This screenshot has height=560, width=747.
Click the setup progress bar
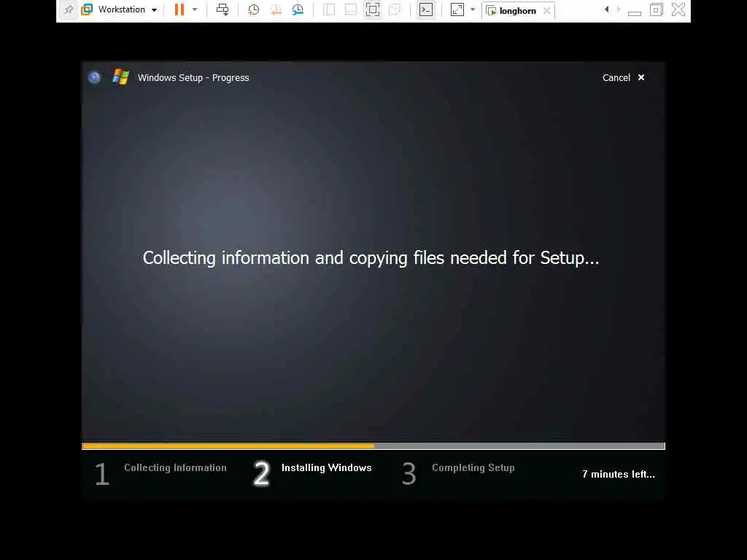click(x=373, y=446)
